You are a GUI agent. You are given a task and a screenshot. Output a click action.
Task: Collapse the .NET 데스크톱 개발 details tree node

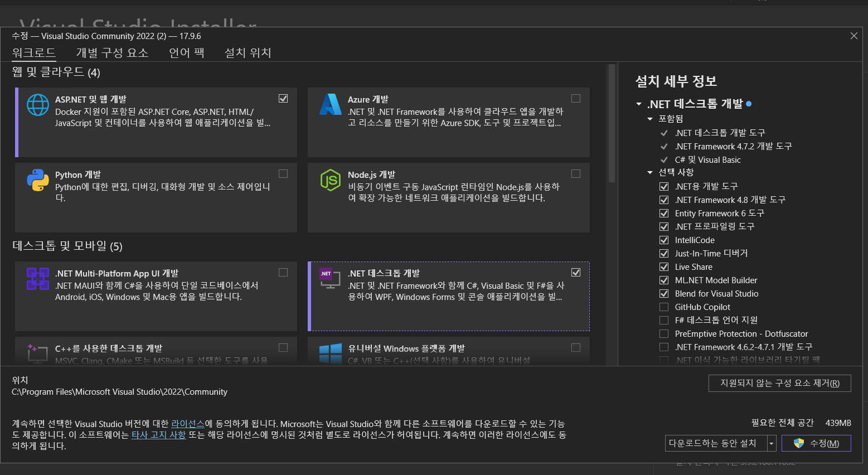click(639, 104)
